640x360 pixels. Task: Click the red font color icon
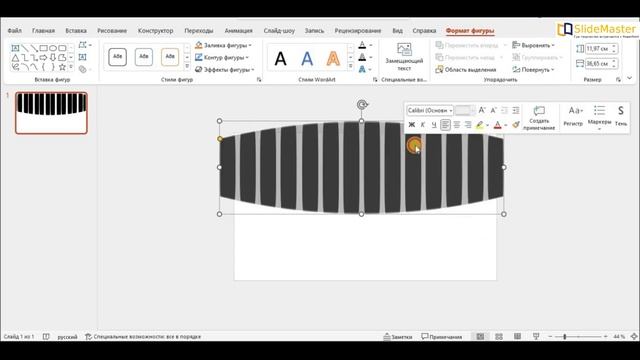pos(498,125)
